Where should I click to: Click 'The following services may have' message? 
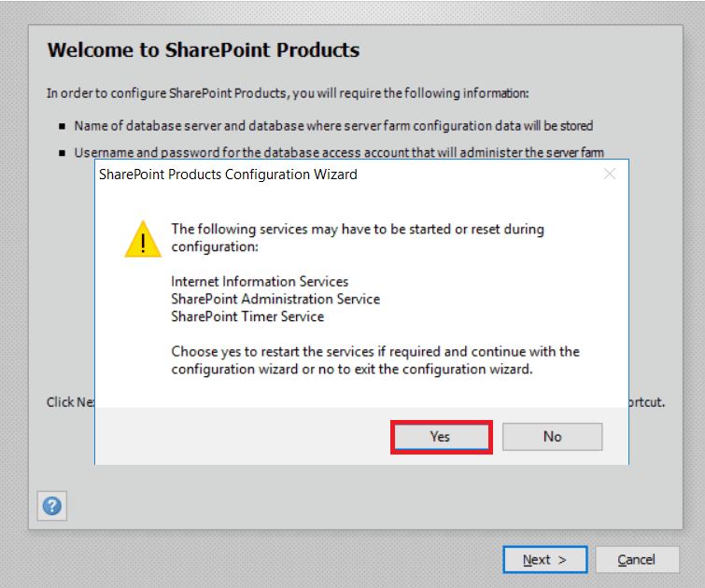coord(358,238)
